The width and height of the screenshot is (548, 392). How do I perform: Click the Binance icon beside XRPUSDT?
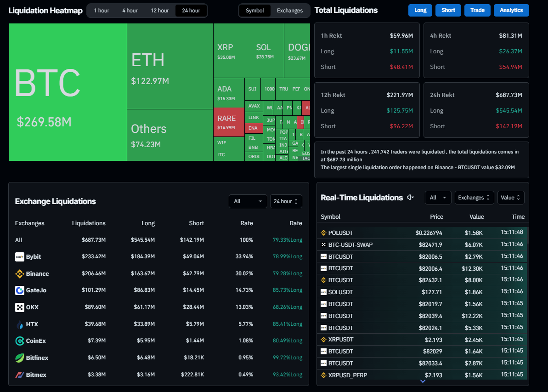(323, 340)
